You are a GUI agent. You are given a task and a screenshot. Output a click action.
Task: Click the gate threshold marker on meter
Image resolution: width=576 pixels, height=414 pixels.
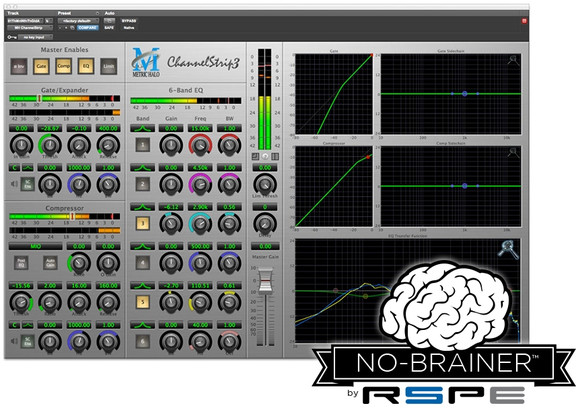click(x=39, y=98)
